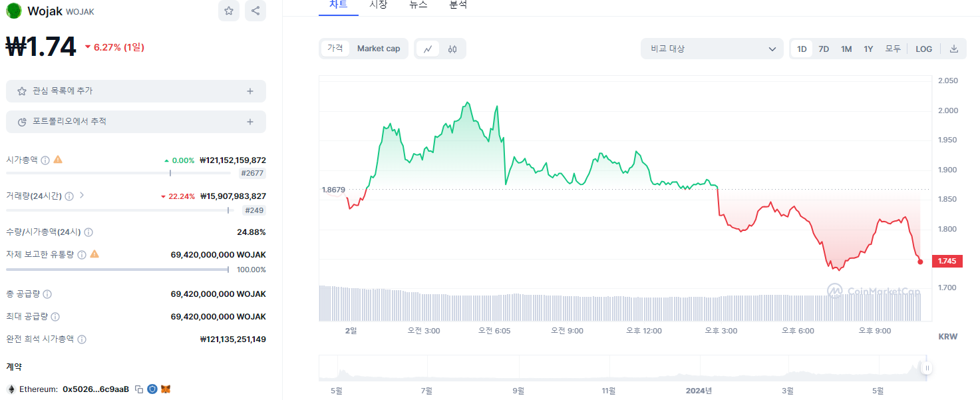Click the Ethereum logo icon

11,389
